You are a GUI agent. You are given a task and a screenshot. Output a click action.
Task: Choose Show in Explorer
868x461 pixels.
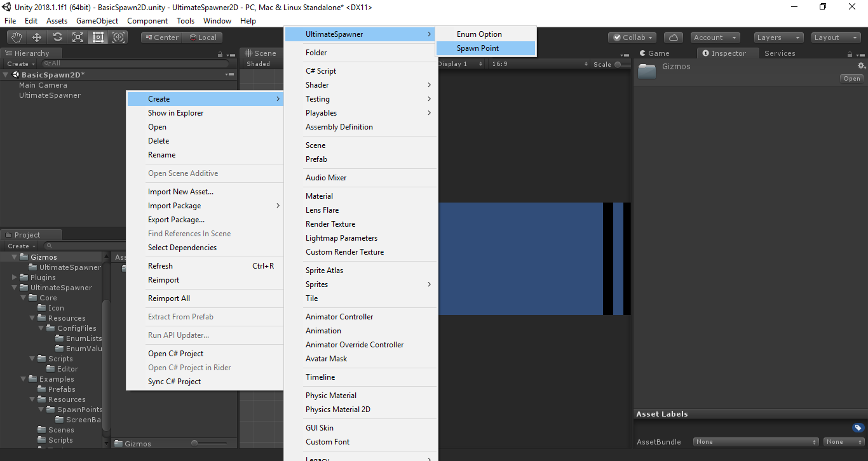[205, 113]
